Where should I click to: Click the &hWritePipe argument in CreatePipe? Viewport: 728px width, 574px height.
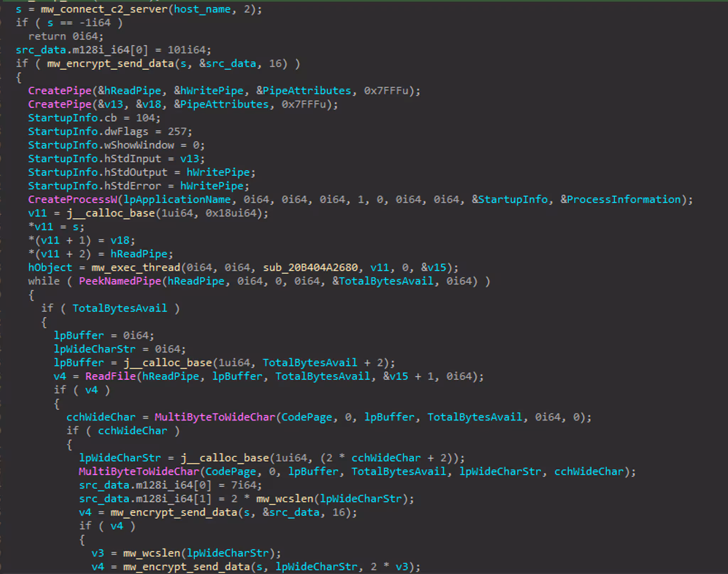click(209, 91)
